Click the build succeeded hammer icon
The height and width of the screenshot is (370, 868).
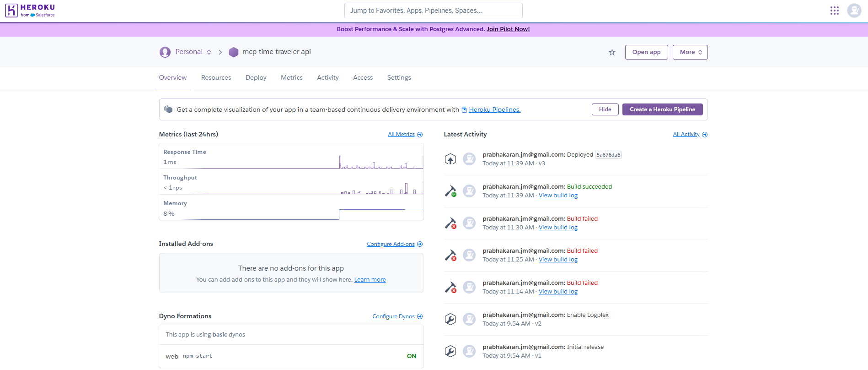tap(450, 191)
